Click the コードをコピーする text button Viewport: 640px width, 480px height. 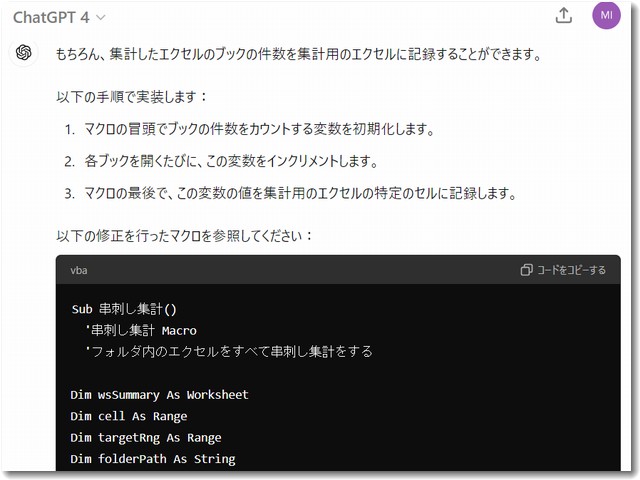[x=571, y=270]
